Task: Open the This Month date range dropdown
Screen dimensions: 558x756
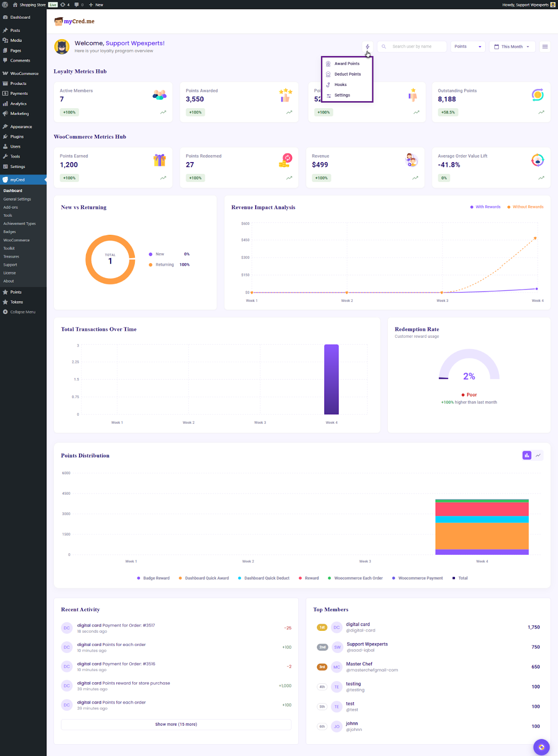Action: click(512, 46)
